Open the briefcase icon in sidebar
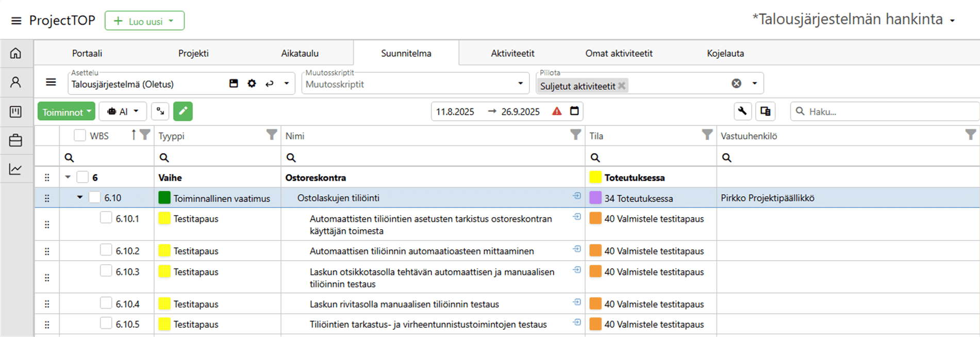Viewport: 980px width, 337px height. (16, 140)
